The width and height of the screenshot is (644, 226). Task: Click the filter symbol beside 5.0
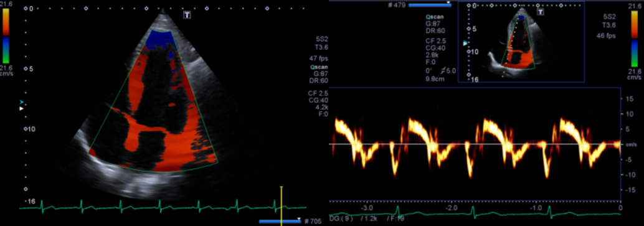(442, 70)
